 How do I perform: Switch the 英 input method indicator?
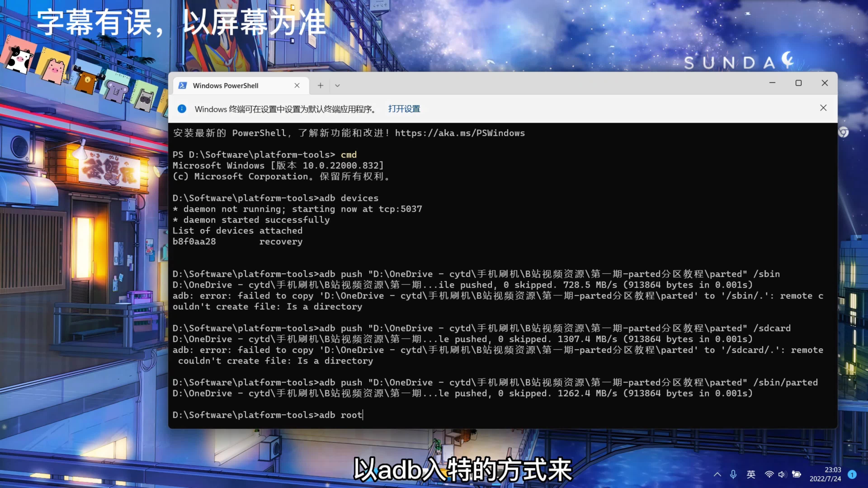point(751,474)
